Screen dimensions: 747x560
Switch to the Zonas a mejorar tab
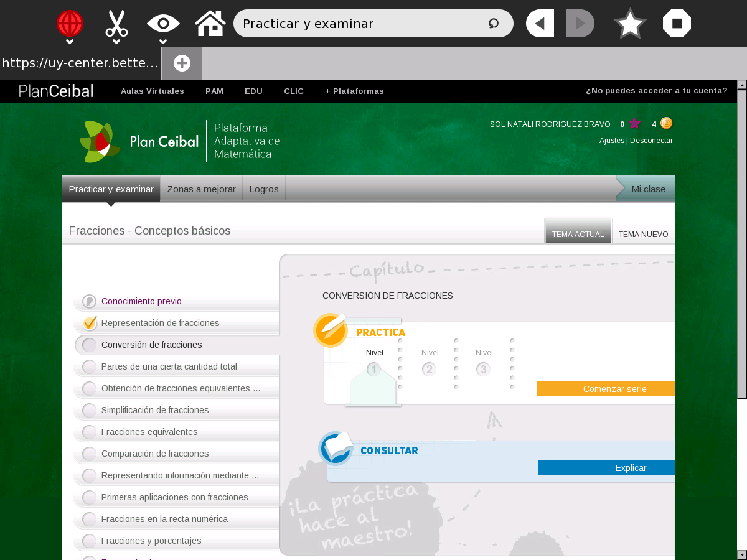tap(201, 189)
